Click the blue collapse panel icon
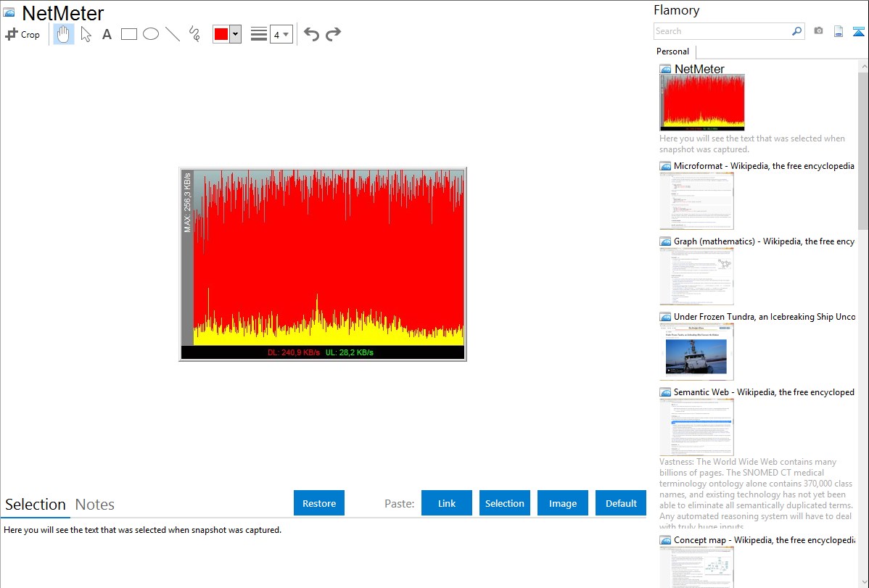Screen dimensions: 869x588 pos(858,31)
